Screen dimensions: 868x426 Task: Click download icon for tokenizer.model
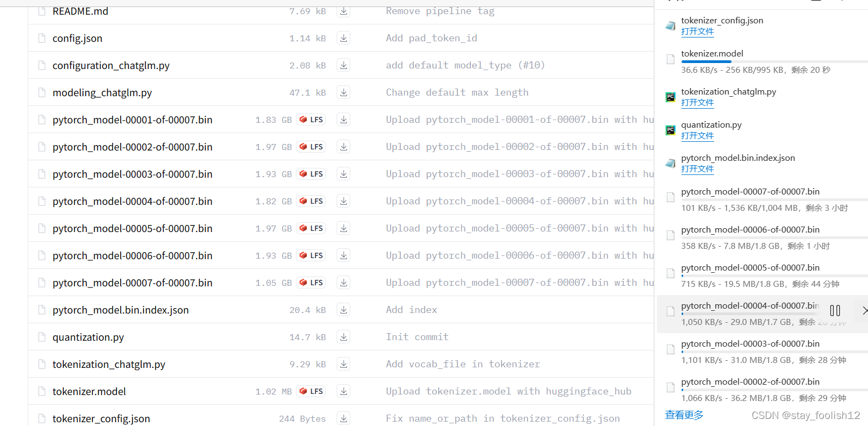pos(344,391)
